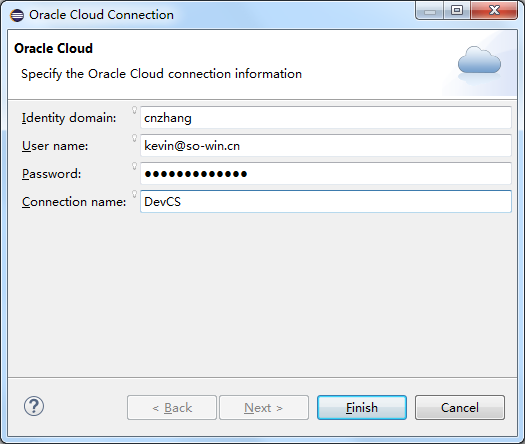
Task: Close the dialog with the X button
Action: tap(494, 10)
